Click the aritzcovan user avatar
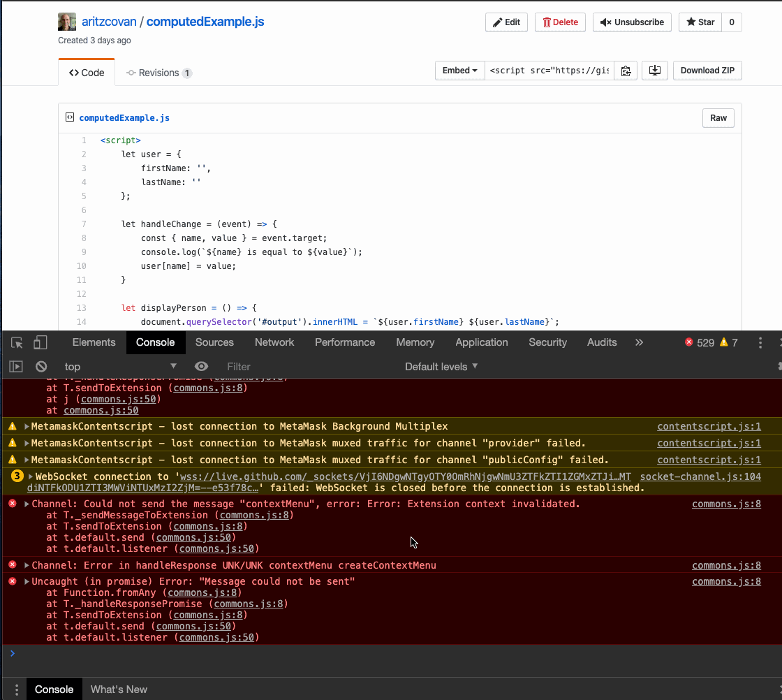Viewport: 782px width, 700px height. pyautogui.click(x=67, y=22)
